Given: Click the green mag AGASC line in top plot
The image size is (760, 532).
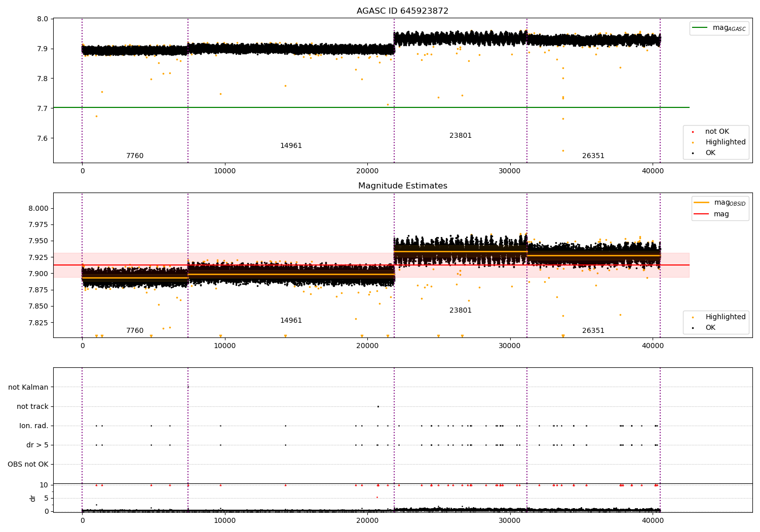Looking at the screenshot, I should pyautogui.click(x=371, y=107).
